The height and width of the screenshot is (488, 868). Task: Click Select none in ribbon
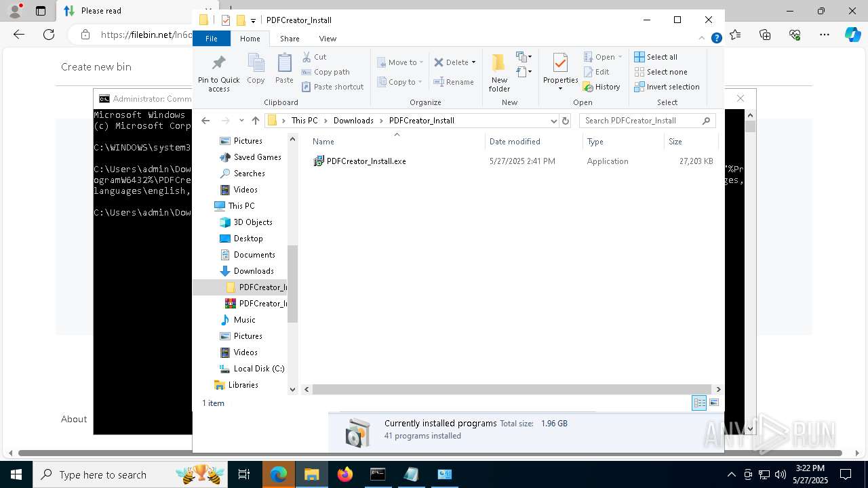tap(660, 72)
